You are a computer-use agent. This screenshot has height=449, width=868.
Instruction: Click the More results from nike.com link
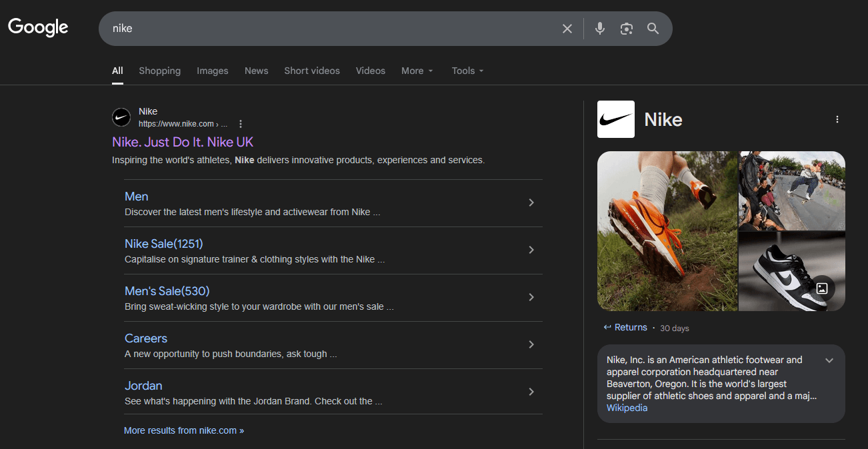coord(184,430)
